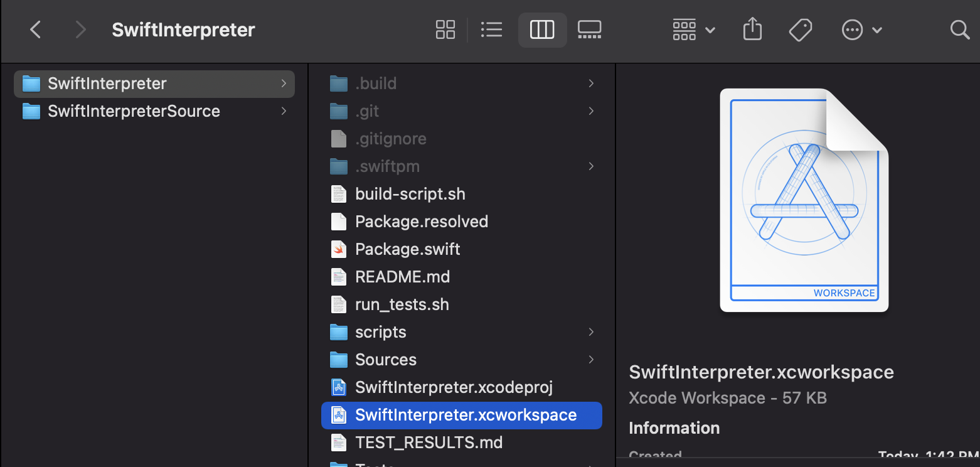Click the script icon beside build-script.sh
This screenshot has height=467, width=980.
pos(339,194)
